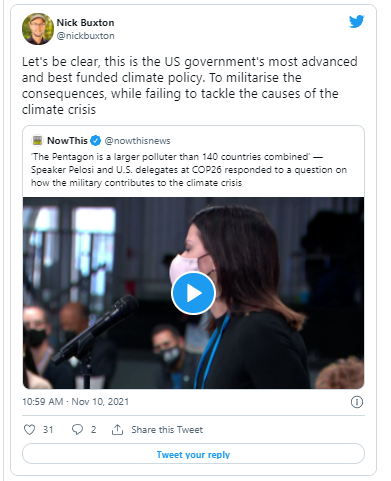The image size is (391, 481).
Task: Open the quoted tweet text about the Pentagon
Action: pos(189,170)
